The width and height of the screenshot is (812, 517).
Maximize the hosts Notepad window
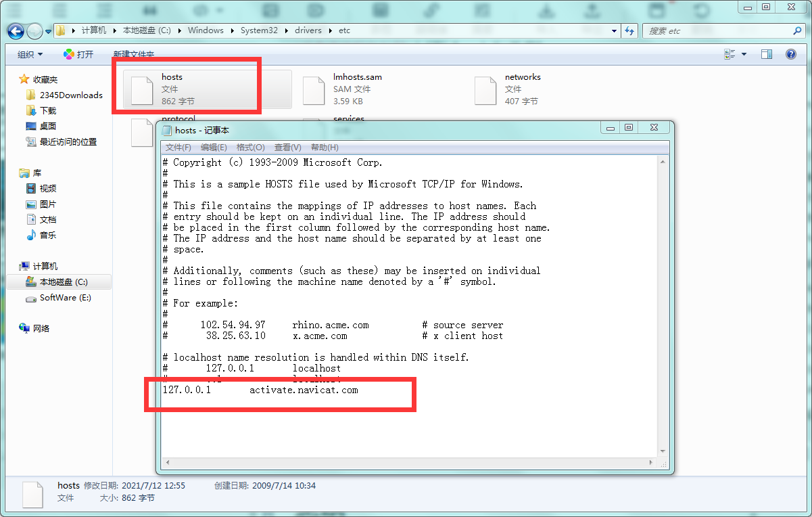[x=628, y=127]
